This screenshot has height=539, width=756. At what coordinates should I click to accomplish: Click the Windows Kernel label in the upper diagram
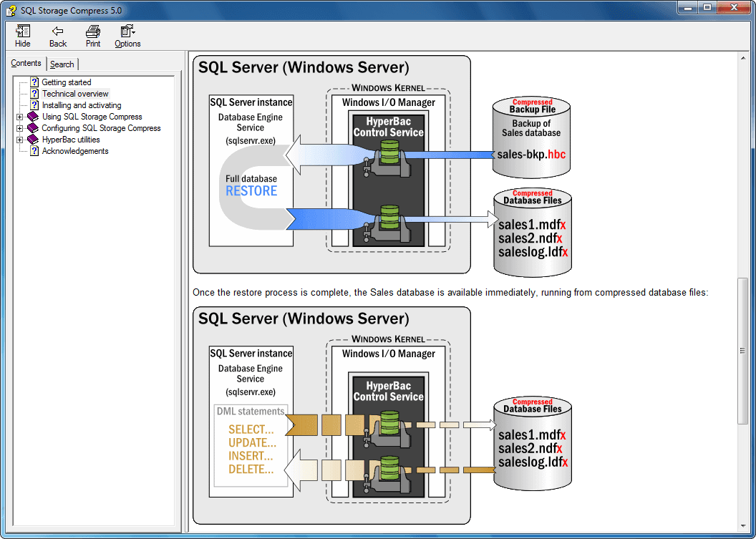388,88
